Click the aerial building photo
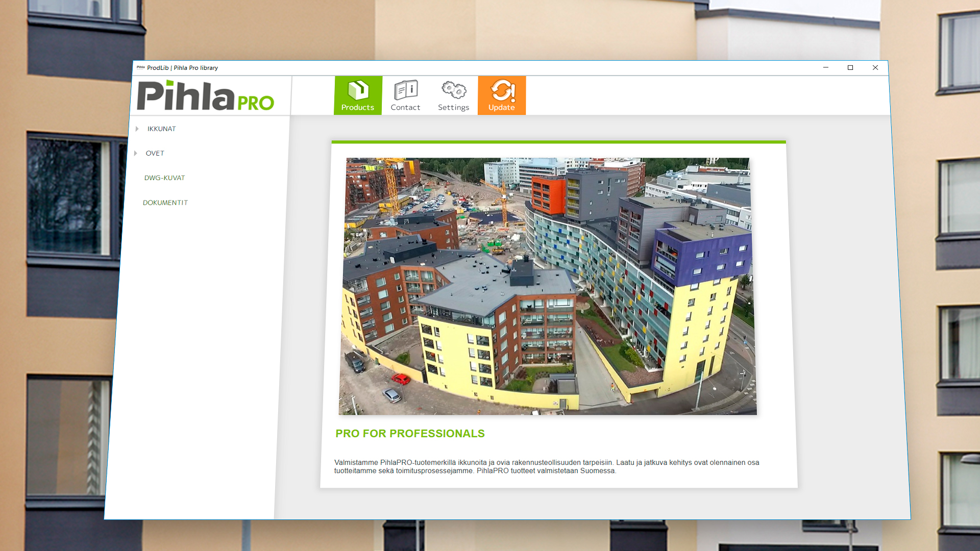Screen dimensions: 980x551 (x=548, y=286)
